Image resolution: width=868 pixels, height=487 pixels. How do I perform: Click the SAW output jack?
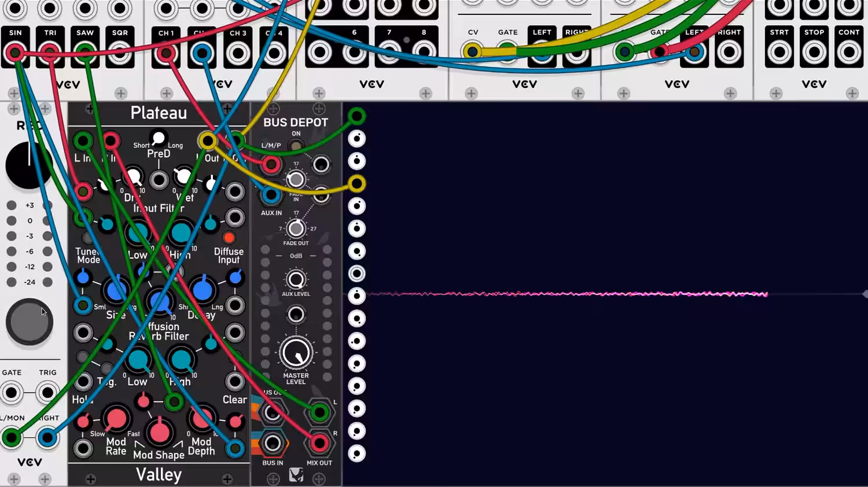pos(85,53)
